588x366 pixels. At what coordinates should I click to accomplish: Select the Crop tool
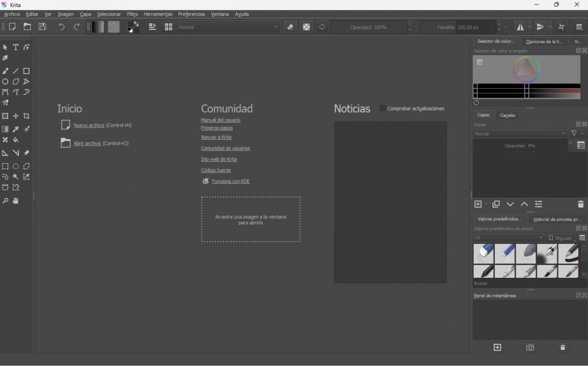click(x=26, y=116)
